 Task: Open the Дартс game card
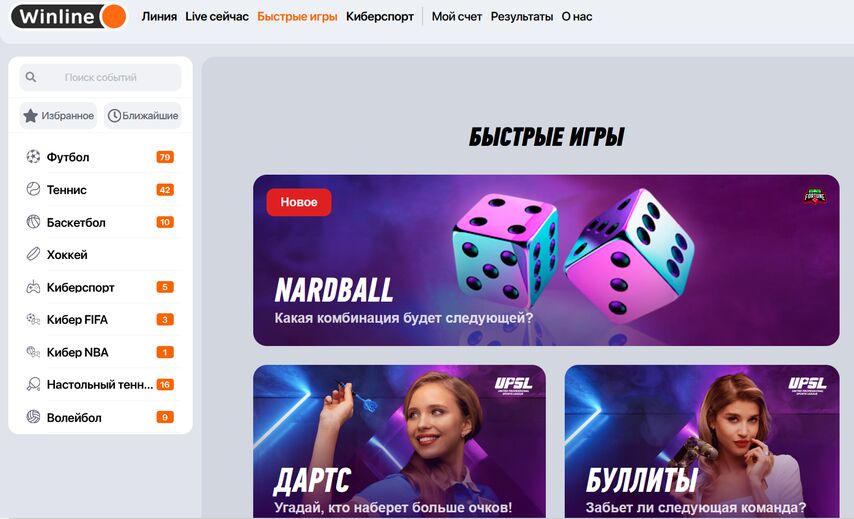click(399, 441)
